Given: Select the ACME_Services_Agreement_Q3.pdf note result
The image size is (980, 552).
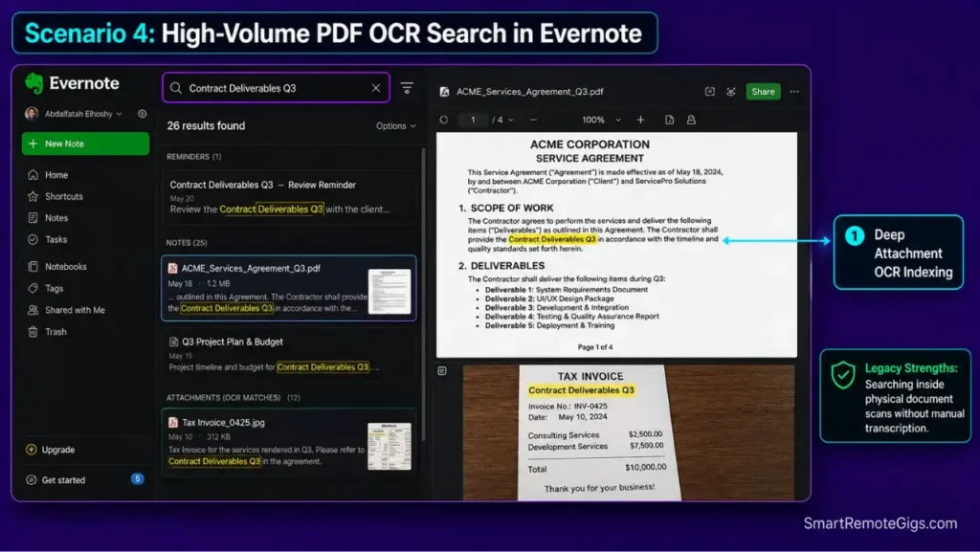Looking at the screenshot, I should pos(289,289).
